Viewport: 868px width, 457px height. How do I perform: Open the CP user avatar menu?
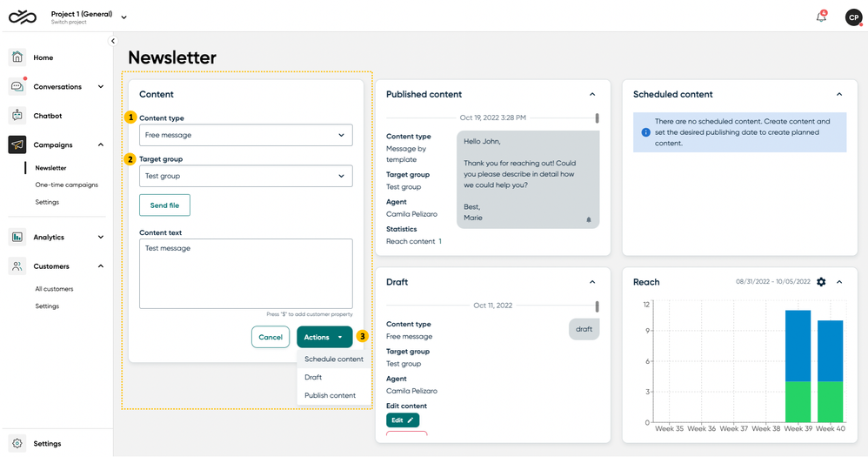click(853, 17)
